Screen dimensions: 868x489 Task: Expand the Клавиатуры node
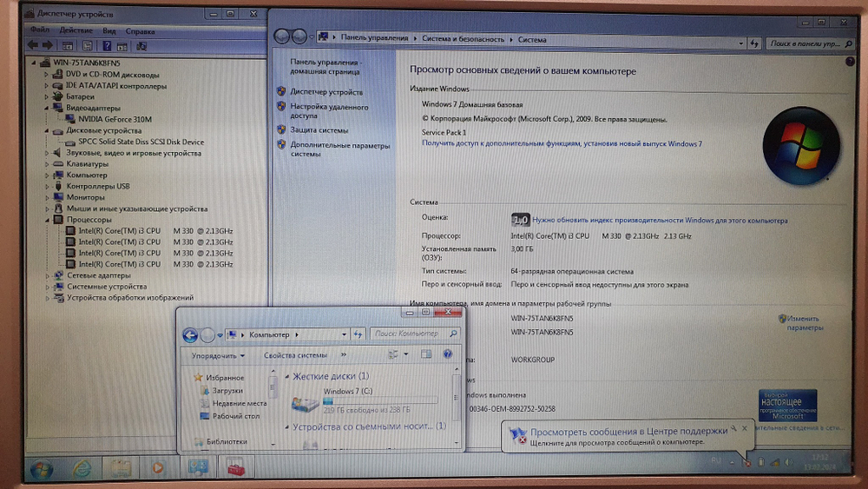[47, 164]
